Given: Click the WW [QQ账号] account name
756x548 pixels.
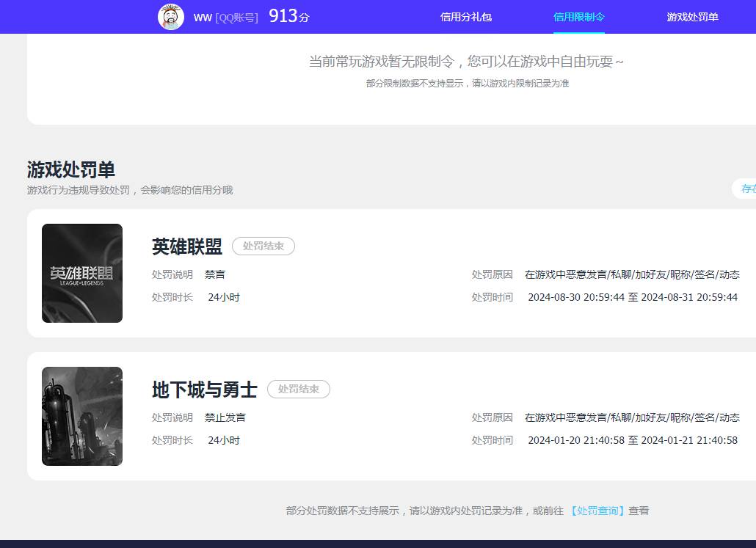Looking at the screenshot, I should (x=224, y=17).
